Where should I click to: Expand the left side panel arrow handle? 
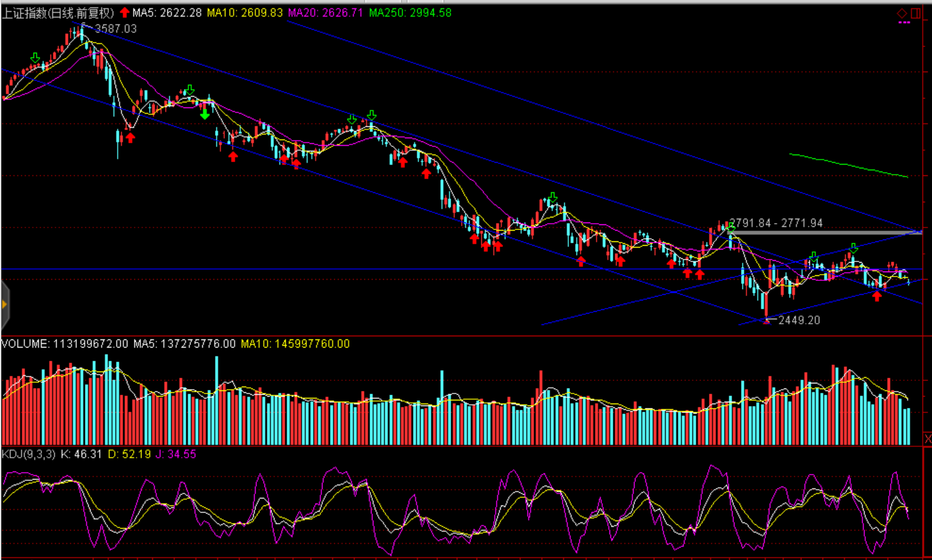4,305
